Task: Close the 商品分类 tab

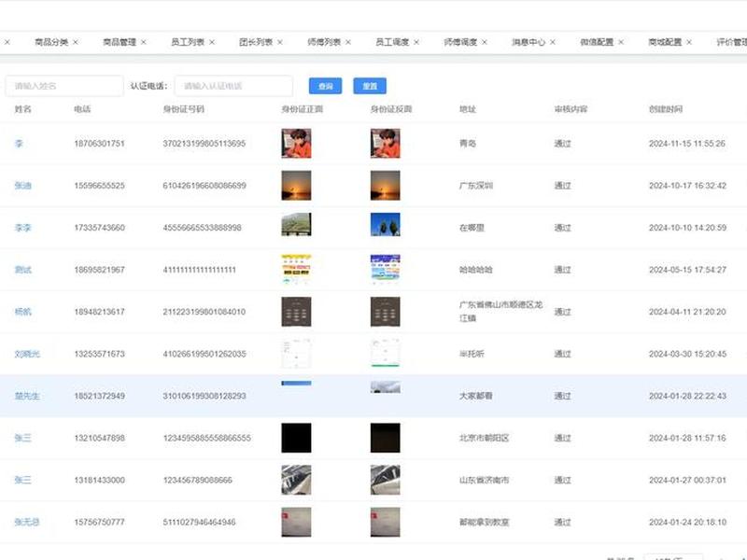Action: [76, 42]
